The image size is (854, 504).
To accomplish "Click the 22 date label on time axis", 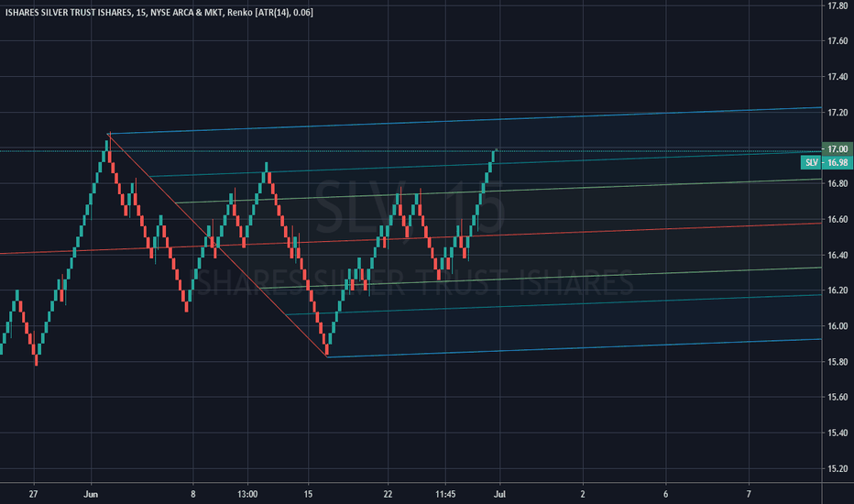I will (388, 494).
